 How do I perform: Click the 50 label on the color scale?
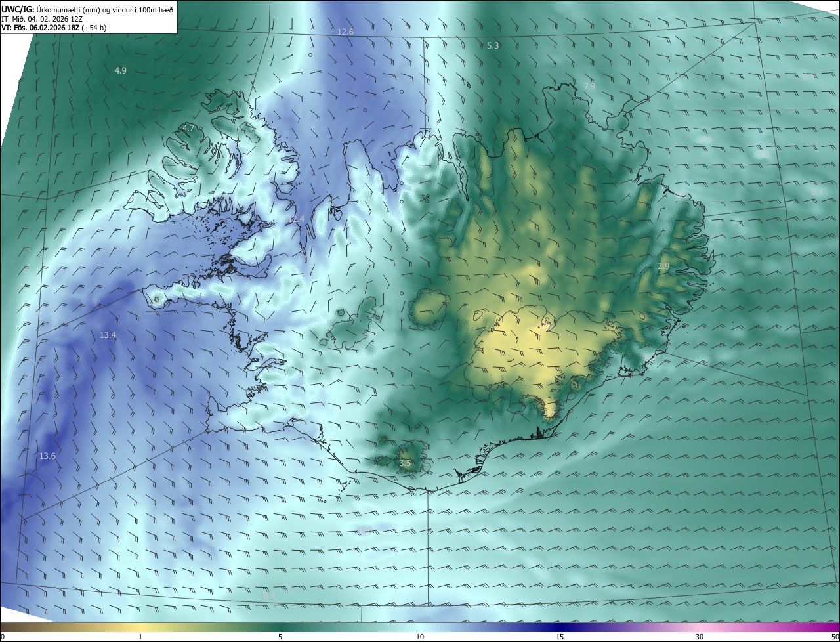pyautogui.click(x=835, y=637)
